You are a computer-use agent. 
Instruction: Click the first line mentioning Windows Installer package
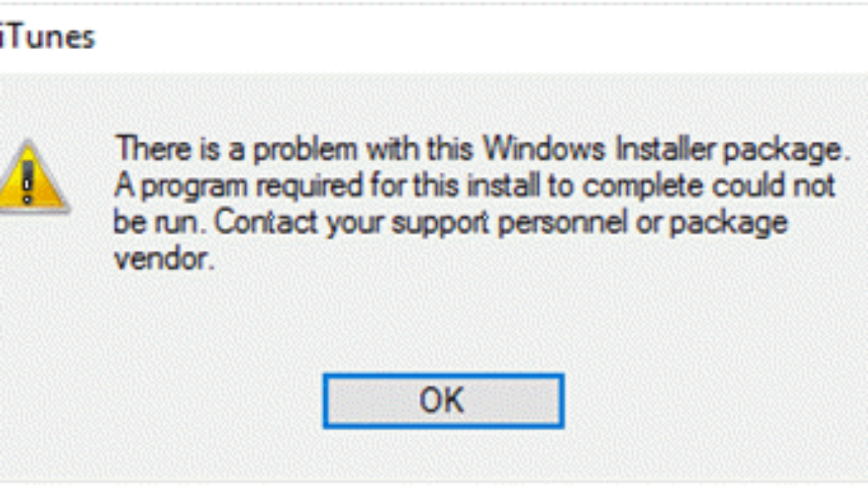[x=480, y=150]
